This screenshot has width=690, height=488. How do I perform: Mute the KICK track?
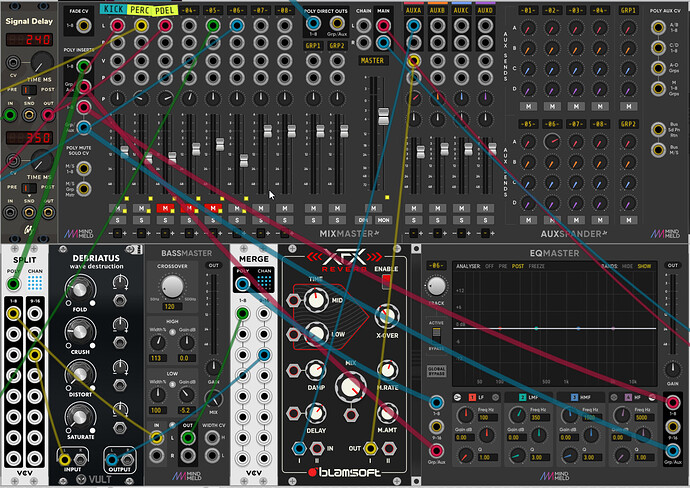(x=117, y=208)
